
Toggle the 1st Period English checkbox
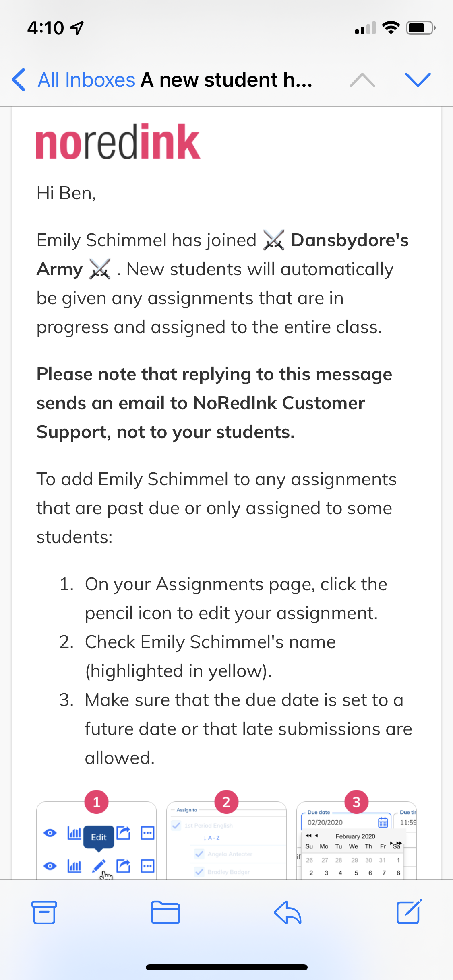pyautogui.click(x=176, y=825)
